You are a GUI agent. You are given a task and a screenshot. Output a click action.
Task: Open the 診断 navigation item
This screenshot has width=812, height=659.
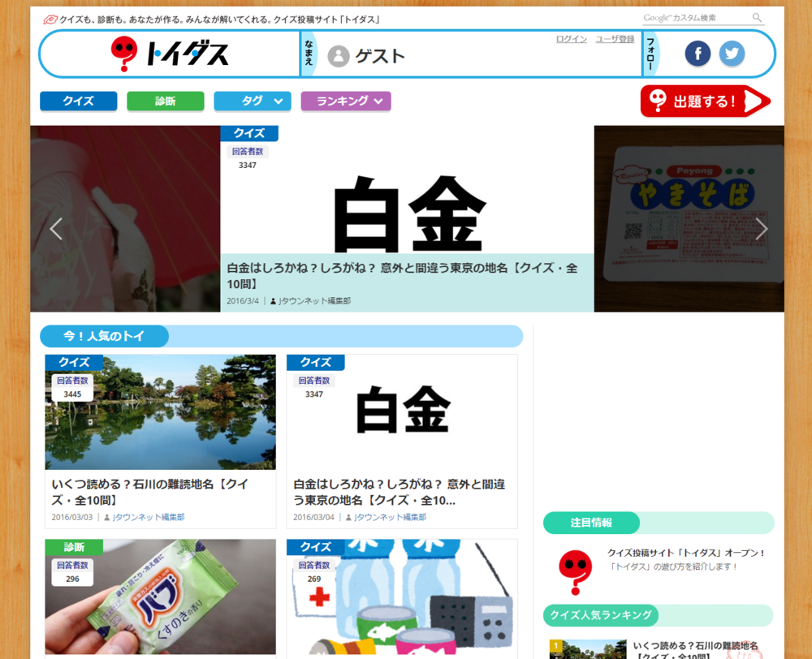165,101
